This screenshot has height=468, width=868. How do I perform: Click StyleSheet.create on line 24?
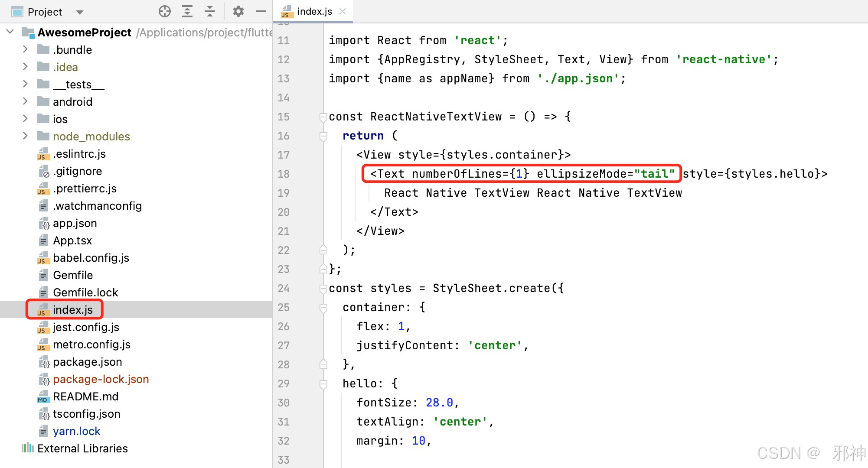pos(491,288)
